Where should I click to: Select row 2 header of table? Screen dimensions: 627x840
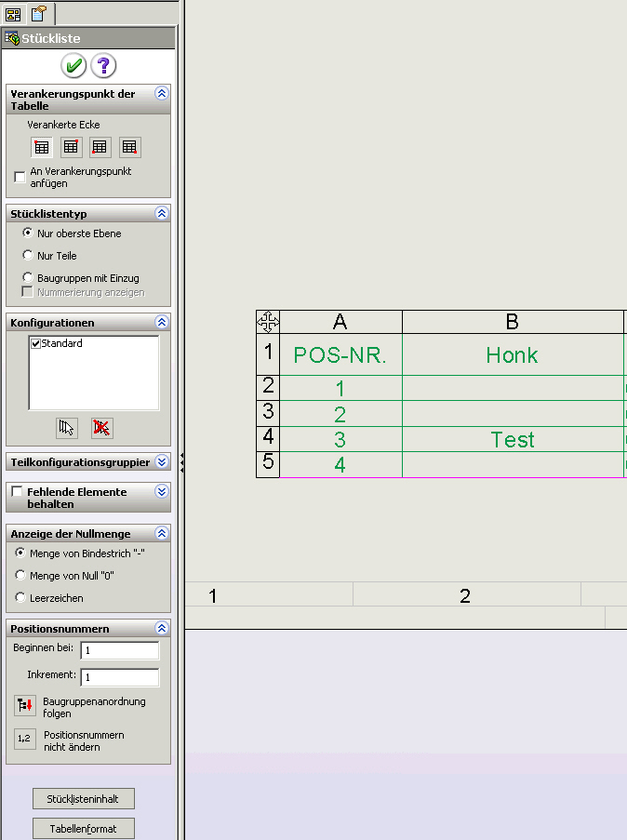click(x=268, y=387)
